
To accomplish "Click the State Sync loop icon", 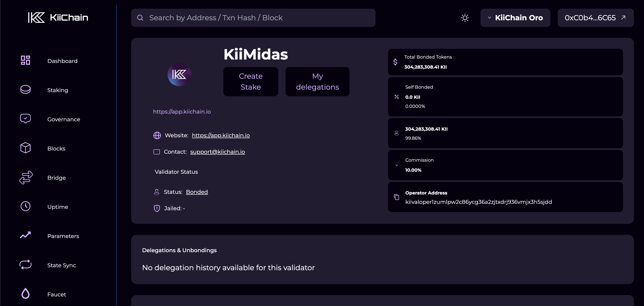I will click(x=25, y=265).
